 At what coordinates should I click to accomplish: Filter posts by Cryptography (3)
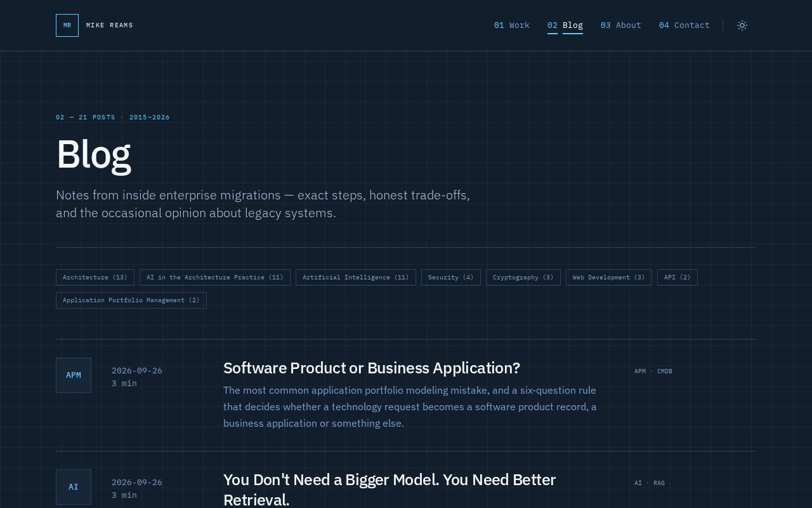[523, 277]
